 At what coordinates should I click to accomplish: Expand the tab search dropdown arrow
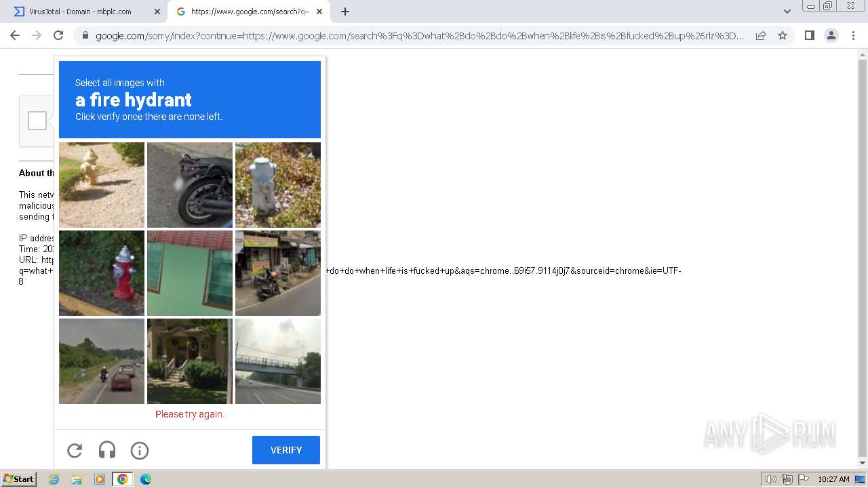(x=787, y=12)
